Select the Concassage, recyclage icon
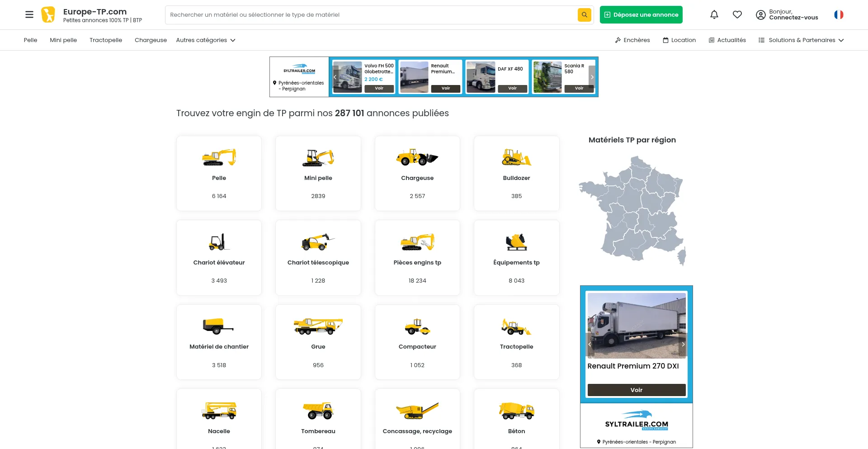868x449 pixels. [x=417, y=411]
